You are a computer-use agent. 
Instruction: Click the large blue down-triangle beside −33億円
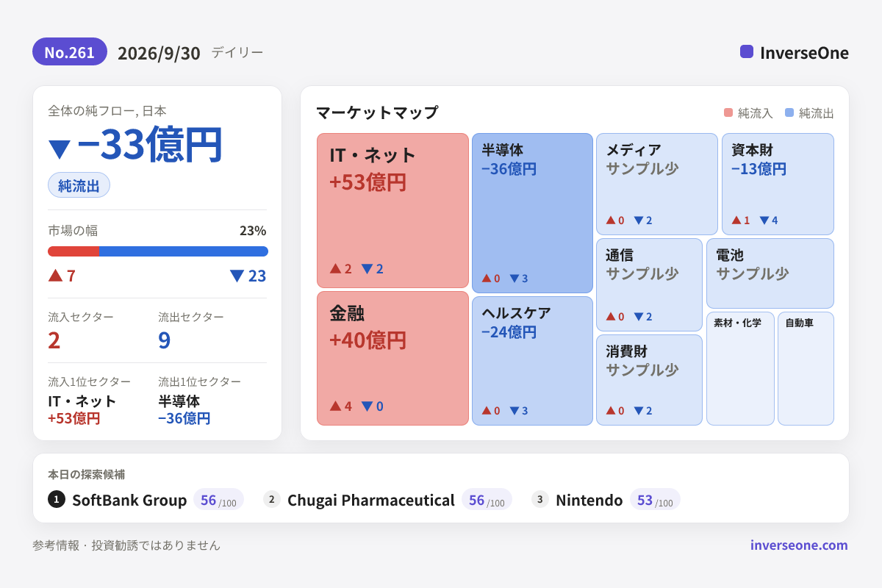(x=60, y=148)
